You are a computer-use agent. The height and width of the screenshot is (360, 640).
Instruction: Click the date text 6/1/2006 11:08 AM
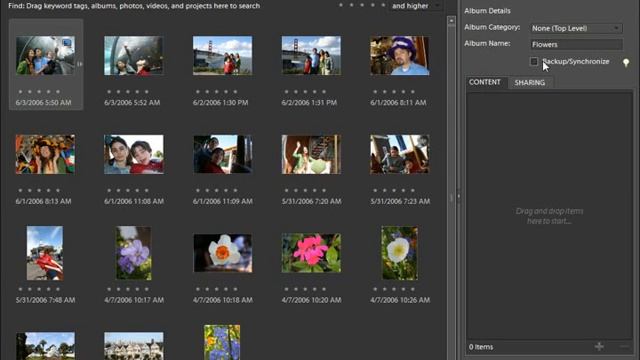[x=134, y=201]
